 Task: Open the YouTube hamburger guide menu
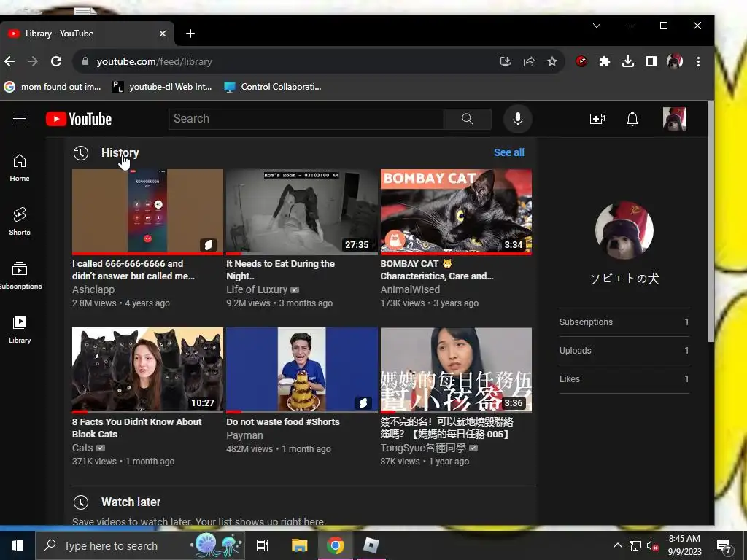tap(20, 119)
